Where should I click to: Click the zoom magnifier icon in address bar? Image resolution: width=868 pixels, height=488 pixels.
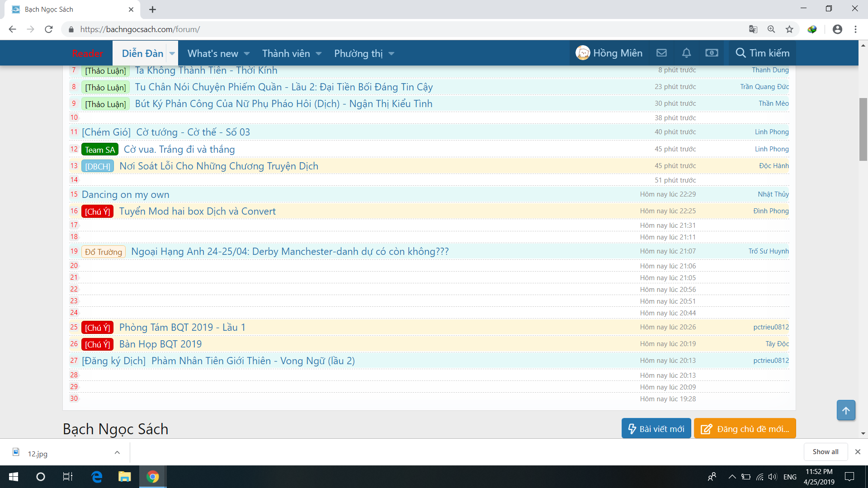(x=771, y=29)
